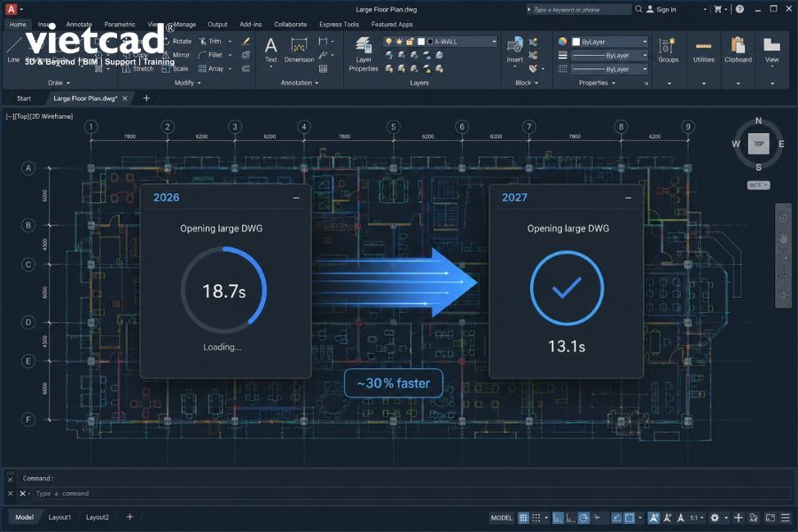Expand the Annotation panel

(x=300, y=82)
